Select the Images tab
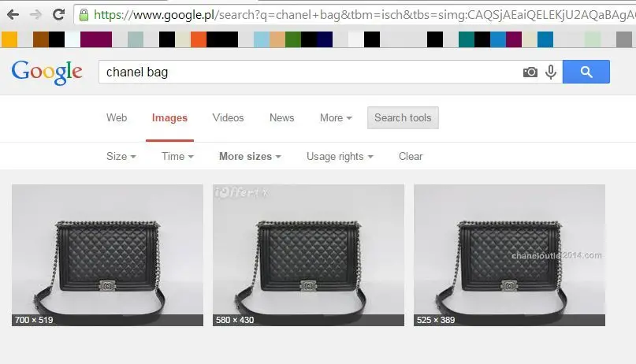 169,118
